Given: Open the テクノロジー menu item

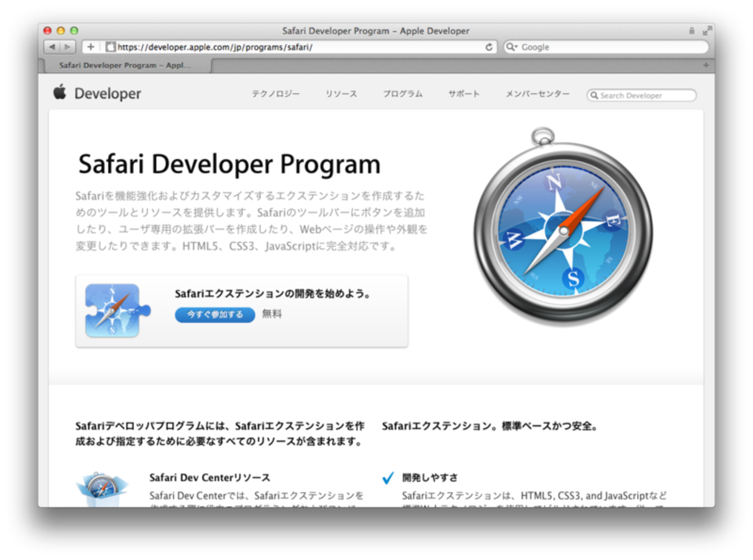Looking at the screenshot, I should click(x=276, y=94).
